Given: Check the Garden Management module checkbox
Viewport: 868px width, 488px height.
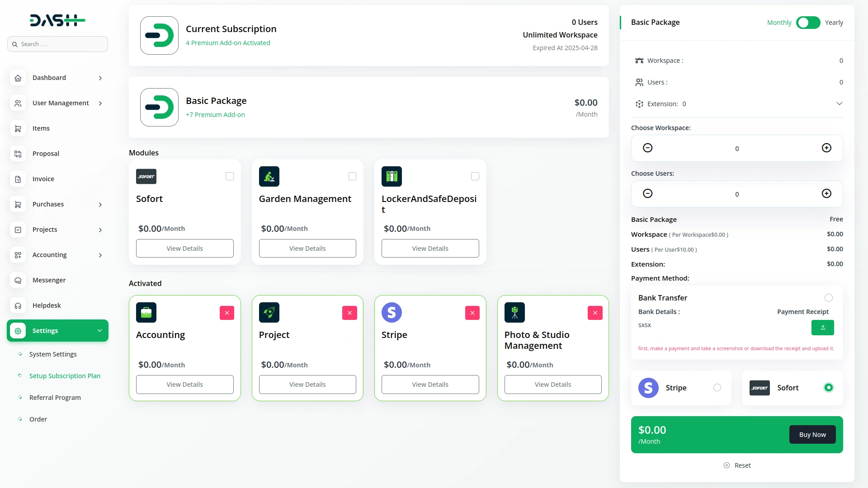Looking at the screenshot, I should pyautogui.click(x=352, y=176).
